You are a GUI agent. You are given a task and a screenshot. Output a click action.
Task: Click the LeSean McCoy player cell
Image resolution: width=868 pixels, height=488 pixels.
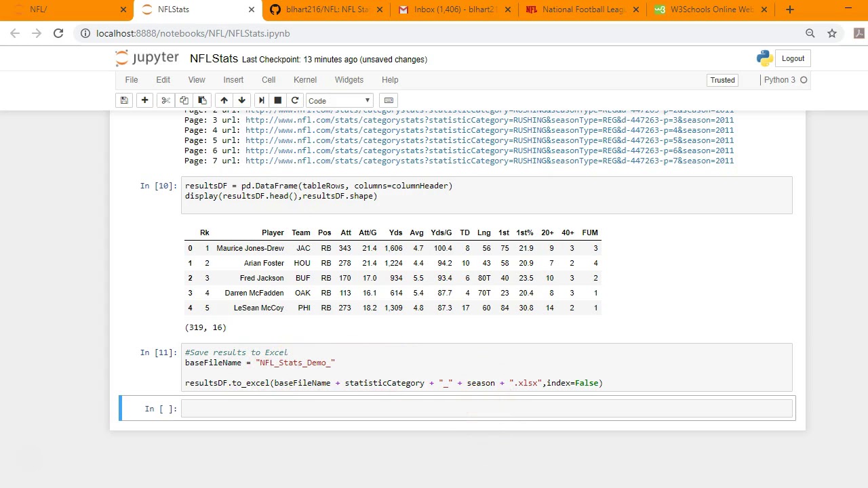tap(258, 308)
